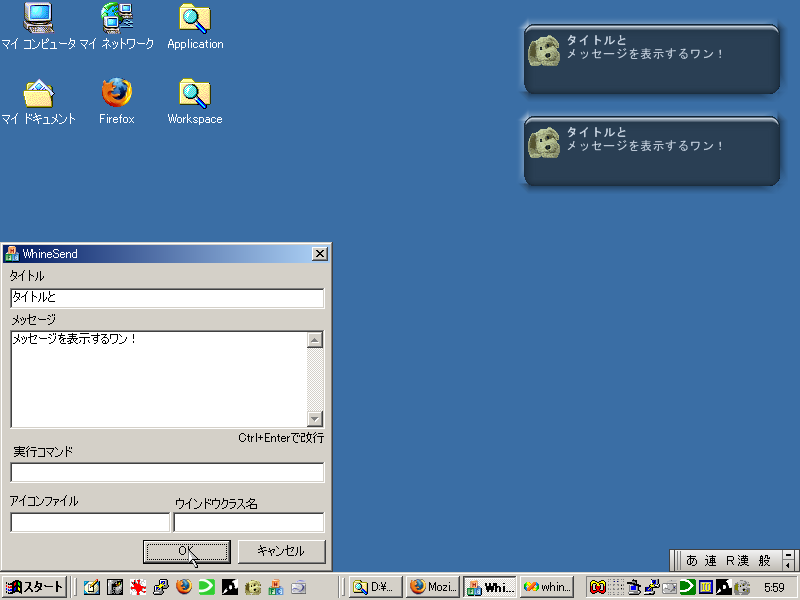Click the 連 conversion mode IME button
The image size is (800, 600).
[x=711, y=561]
